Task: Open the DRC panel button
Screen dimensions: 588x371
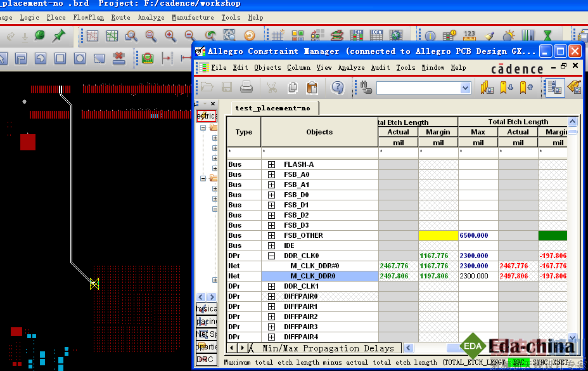Action: coord(205,360)
